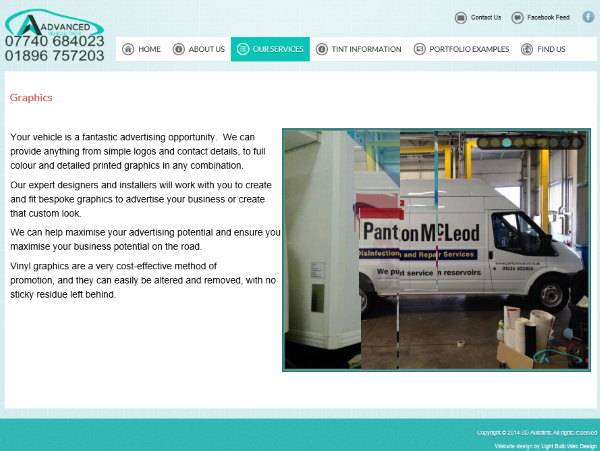
Task: Click the Find Us nav icon
Action: pos(527,49)
